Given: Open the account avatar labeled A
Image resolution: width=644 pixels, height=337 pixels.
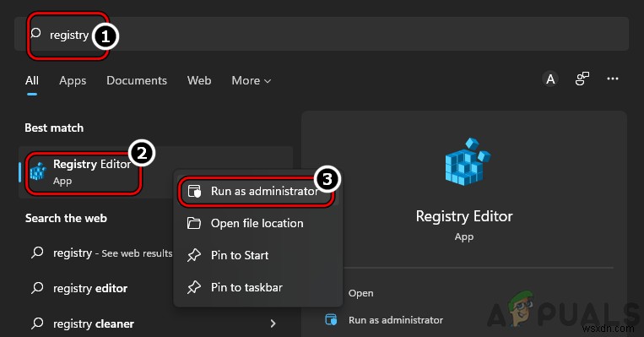Looking at the screenshot, I should pos(550,79).
